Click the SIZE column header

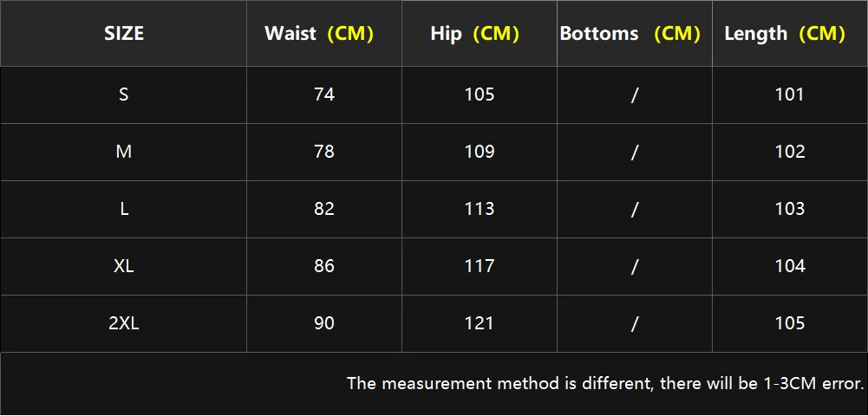coord(123,34)
